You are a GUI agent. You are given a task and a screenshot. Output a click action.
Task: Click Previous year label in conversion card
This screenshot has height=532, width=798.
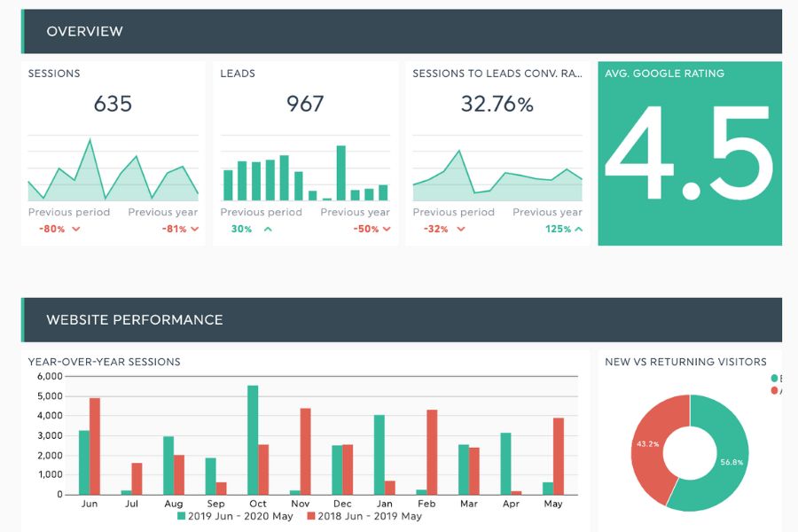547,212
